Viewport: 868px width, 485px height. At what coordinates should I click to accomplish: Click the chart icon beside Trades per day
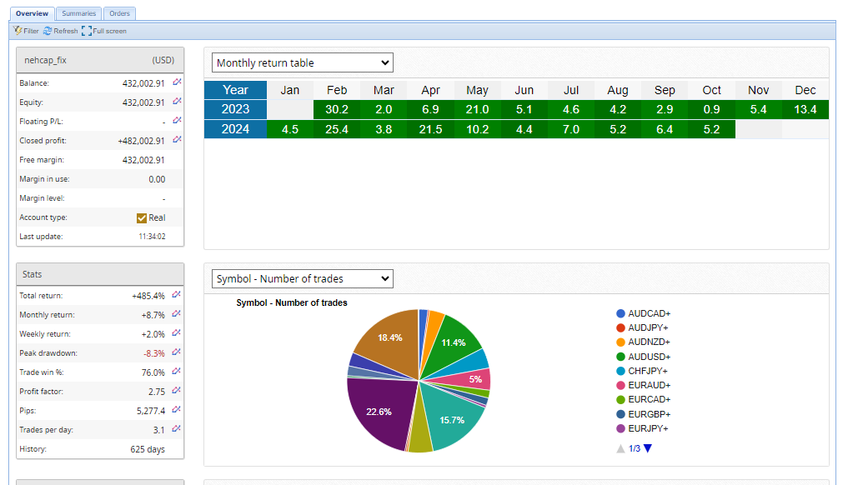[177, 429]
